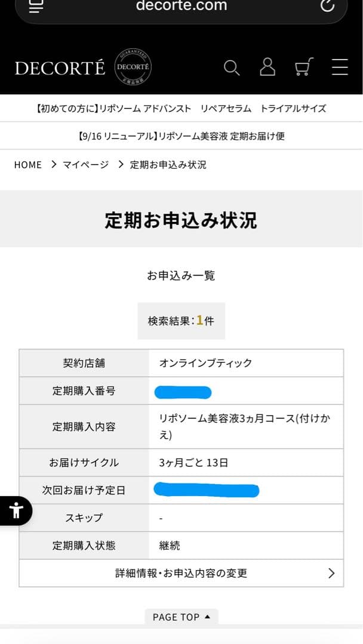Open the Liposome trial size promo link
363x644 pixels.
181,109
